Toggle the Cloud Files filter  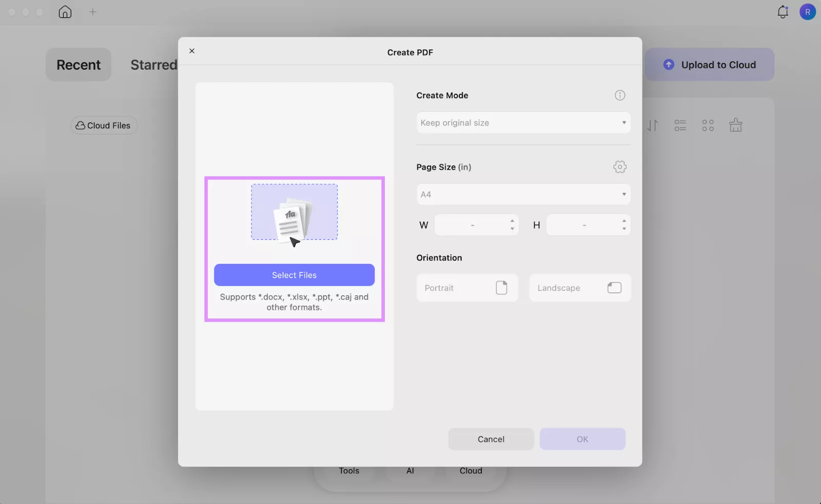pyautogui.click(x=103, y=125)
